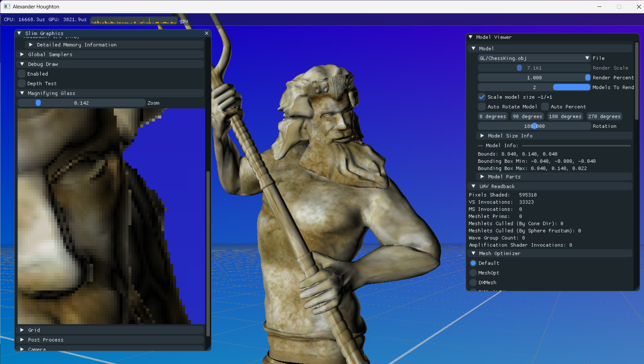Collapse the Model Viewer window arrow
Screen dimensions: 644x364
471,37
